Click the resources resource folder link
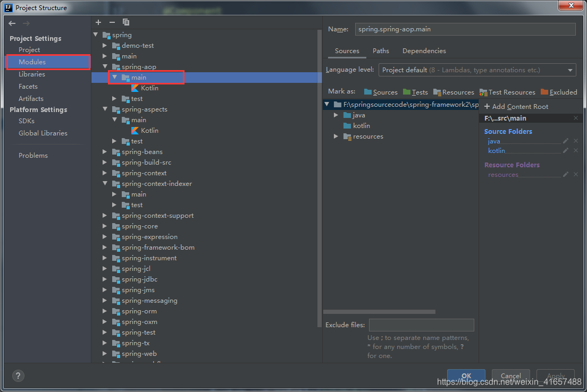This screenshot has height=392, width=587. click(503, 175)
